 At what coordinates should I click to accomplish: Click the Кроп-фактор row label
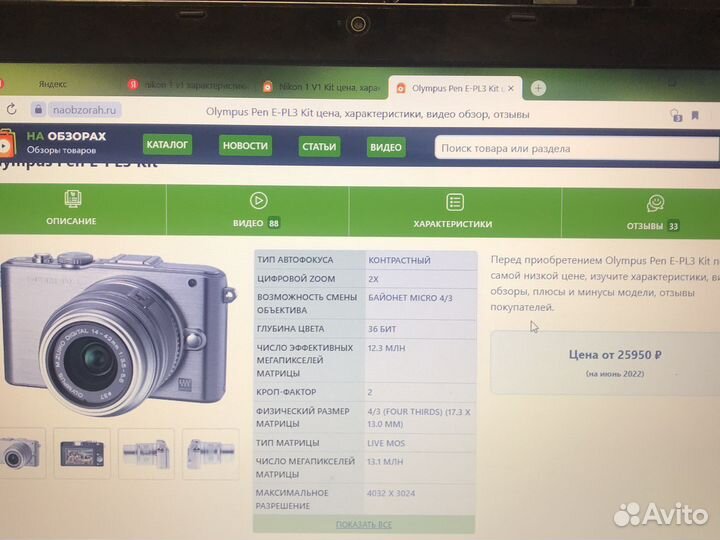[x=286, y=392]
